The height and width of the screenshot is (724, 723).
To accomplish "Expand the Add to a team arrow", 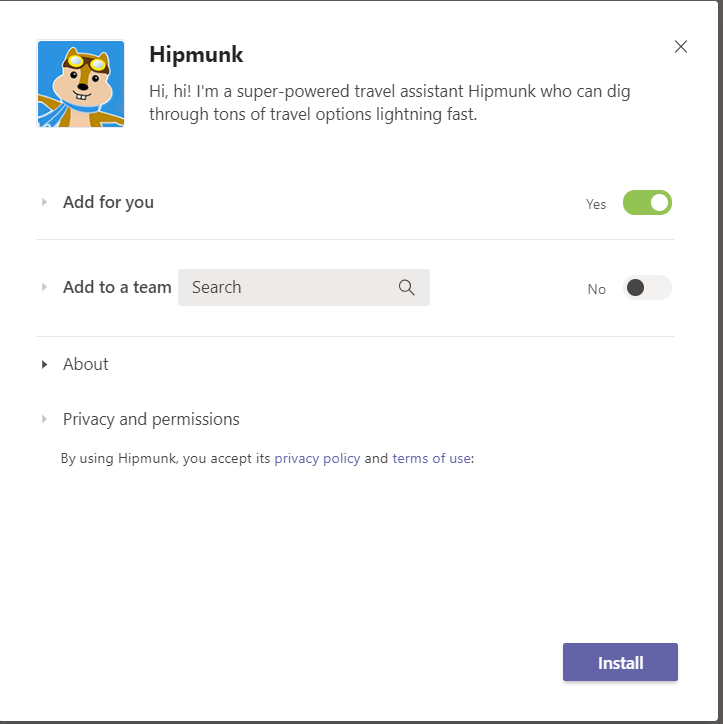I will pos(44,287).
